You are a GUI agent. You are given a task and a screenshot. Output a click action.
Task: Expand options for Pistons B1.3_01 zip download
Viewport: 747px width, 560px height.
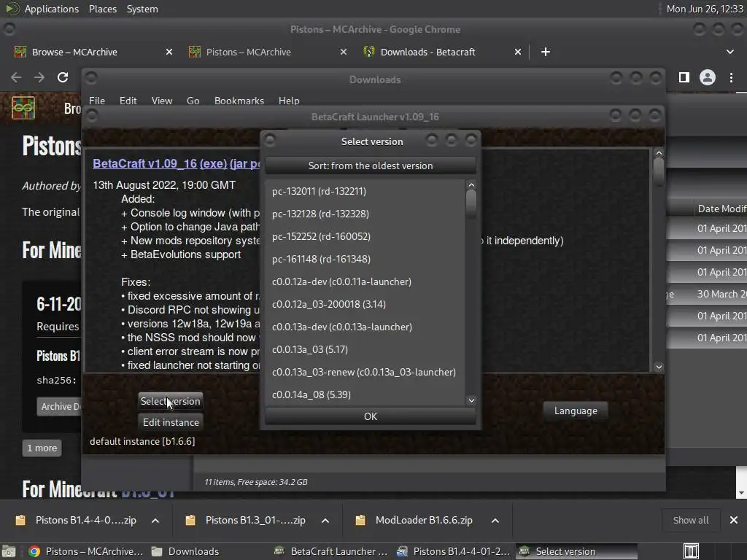coord(325,521)
